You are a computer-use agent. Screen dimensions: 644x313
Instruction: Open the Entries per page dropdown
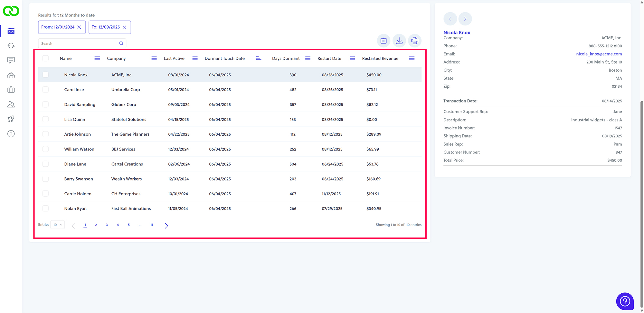[x=58, y=225]
